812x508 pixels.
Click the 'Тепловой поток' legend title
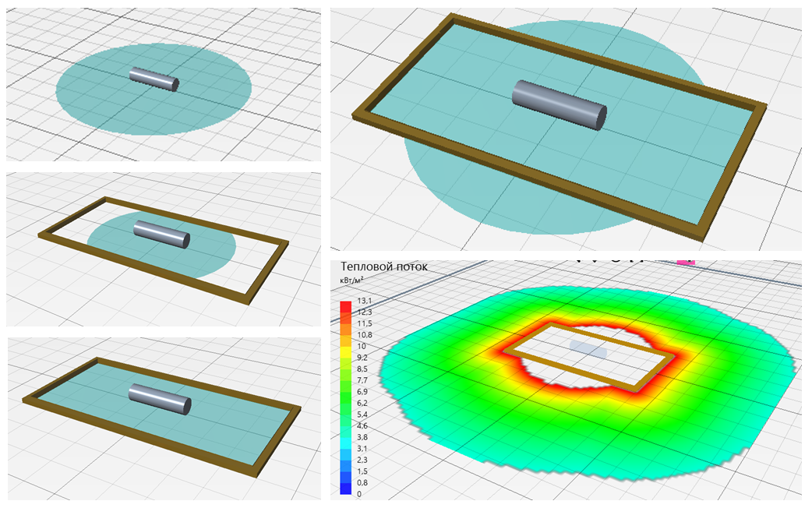383,266
